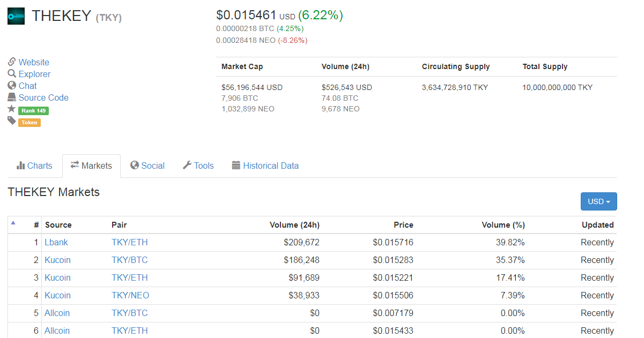This screenshot has height=338, width=644.
Task: Sort table using the ascending arrow icon
Action: (x=13, y=223)
